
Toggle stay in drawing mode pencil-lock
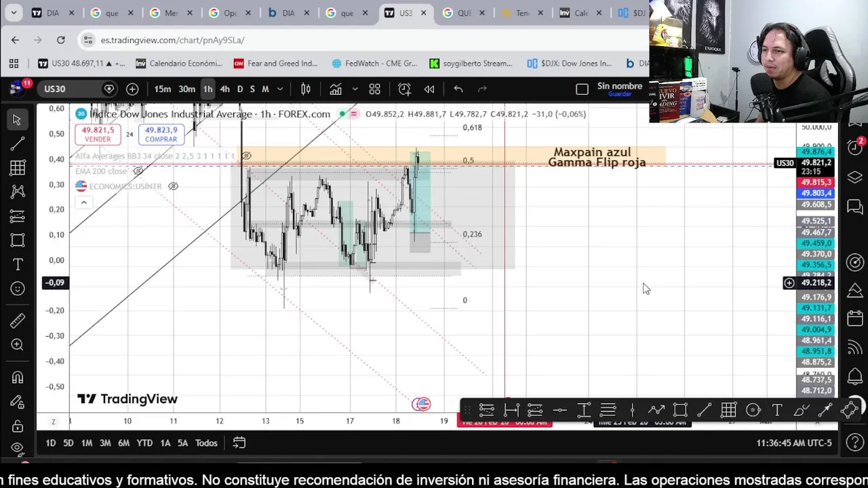17,403
